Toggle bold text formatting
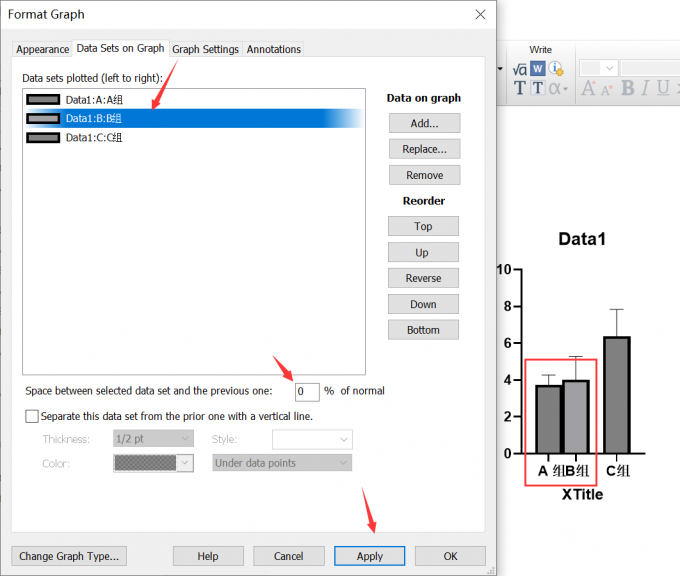680x576 pixels. coord(628,88)
